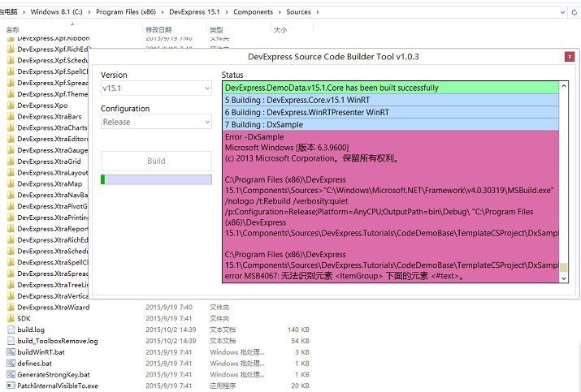
Task: Select the SDK folder icon
Action: coord(11,318)
